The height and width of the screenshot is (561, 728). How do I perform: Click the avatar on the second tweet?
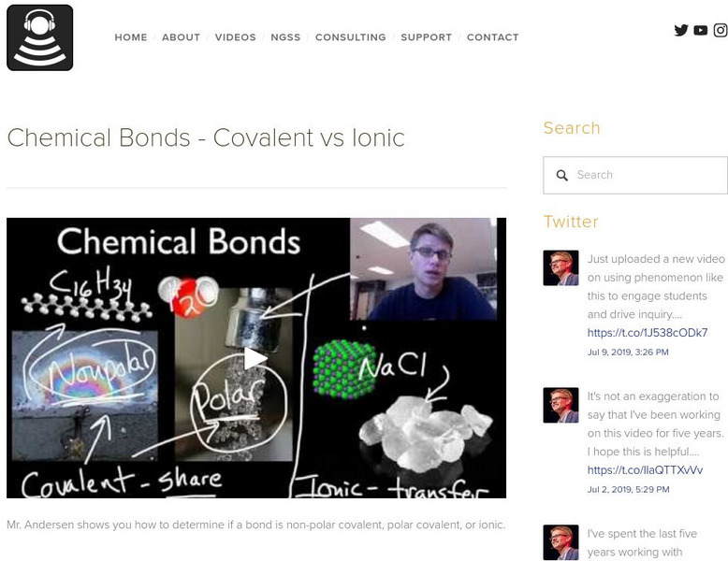click(561, 405)
